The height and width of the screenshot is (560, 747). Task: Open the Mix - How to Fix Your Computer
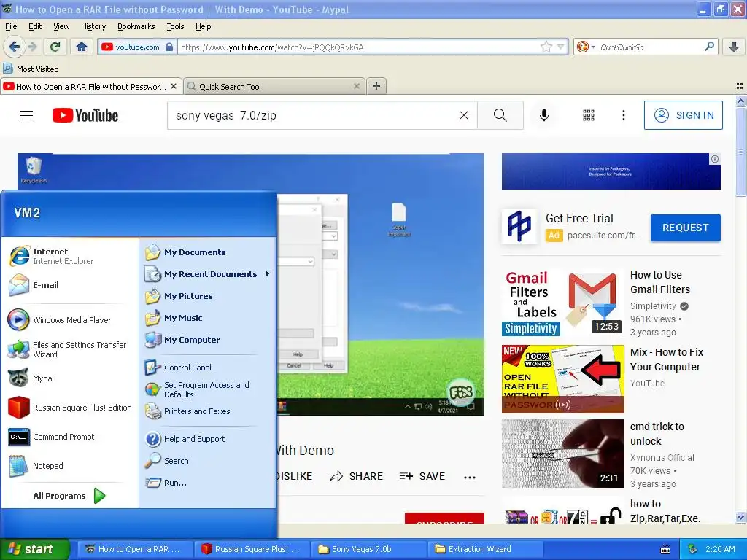tap(667, 359)
